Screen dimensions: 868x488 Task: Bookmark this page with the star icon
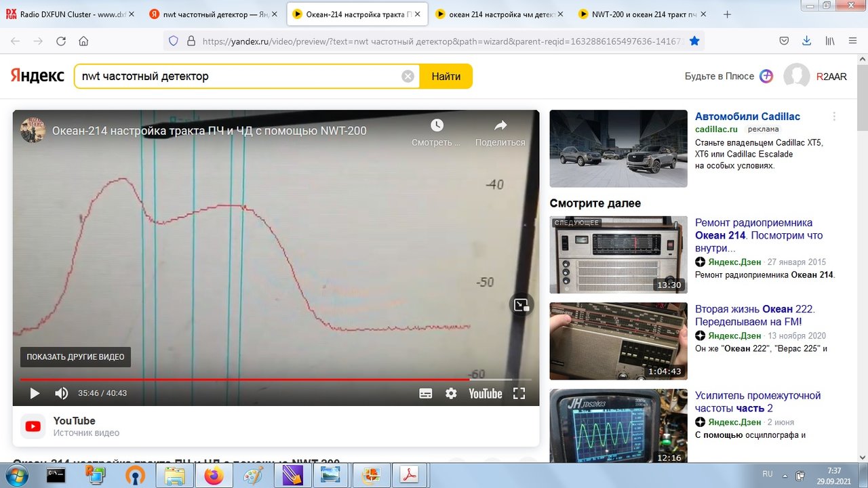694,41
